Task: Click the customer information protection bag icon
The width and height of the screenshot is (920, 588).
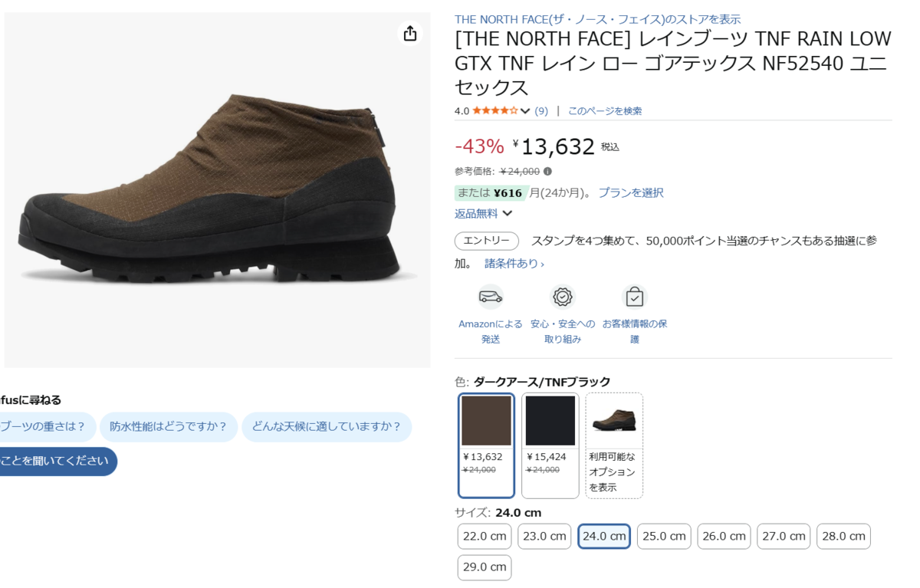Action: [x=634, y=297]
